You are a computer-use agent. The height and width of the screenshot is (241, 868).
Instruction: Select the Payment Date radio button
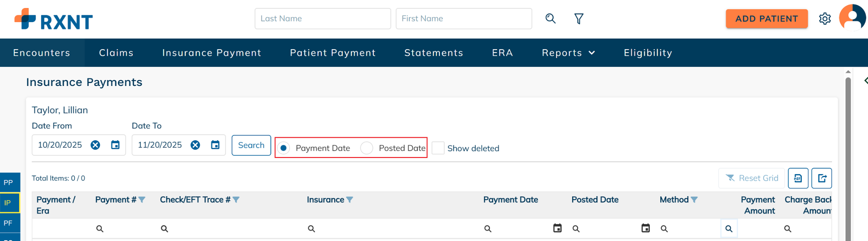tap(284, 148)
